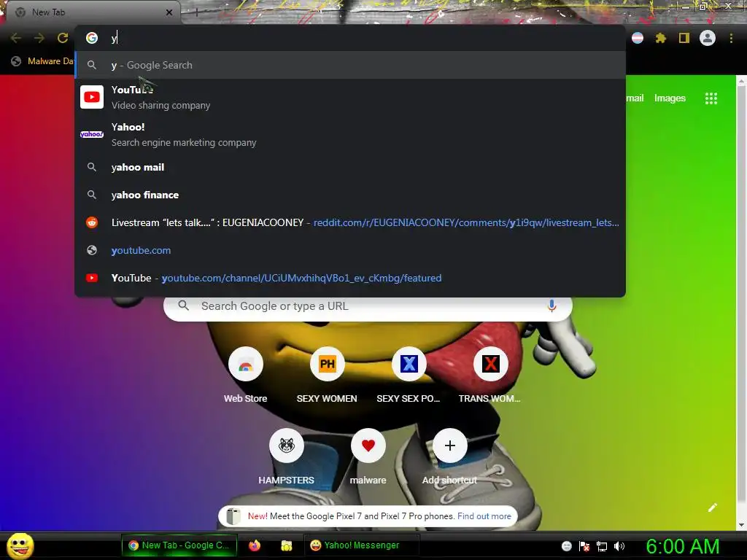Screen dimensions: 747x560
Task: Click the Images link
Action: coord(670,98)
